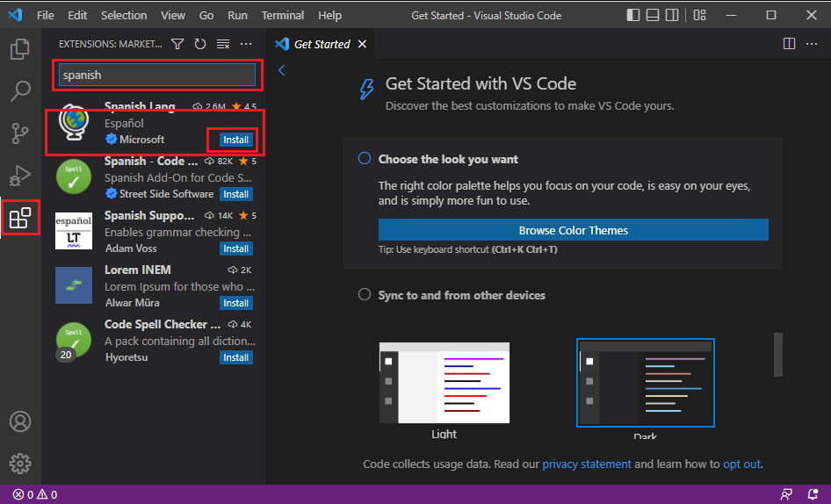Select the Spanish Code Spell Checker icon
Screen dimensions: 831x504
[x=74, y=177]
